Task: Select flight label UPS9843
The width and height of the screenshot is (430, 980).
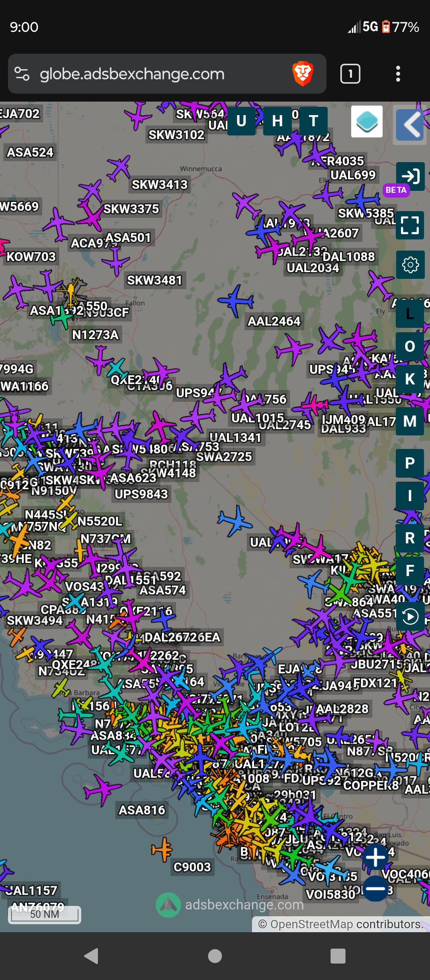Action: click(x=141, y=494)
